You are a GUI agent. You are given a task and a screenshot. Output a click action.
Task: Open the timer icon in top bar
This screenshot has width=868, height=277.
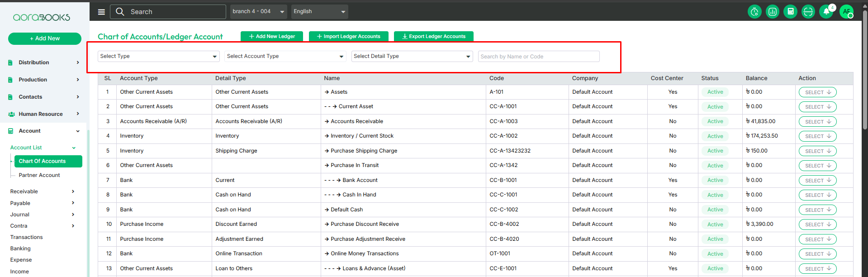tap(754, 12)
